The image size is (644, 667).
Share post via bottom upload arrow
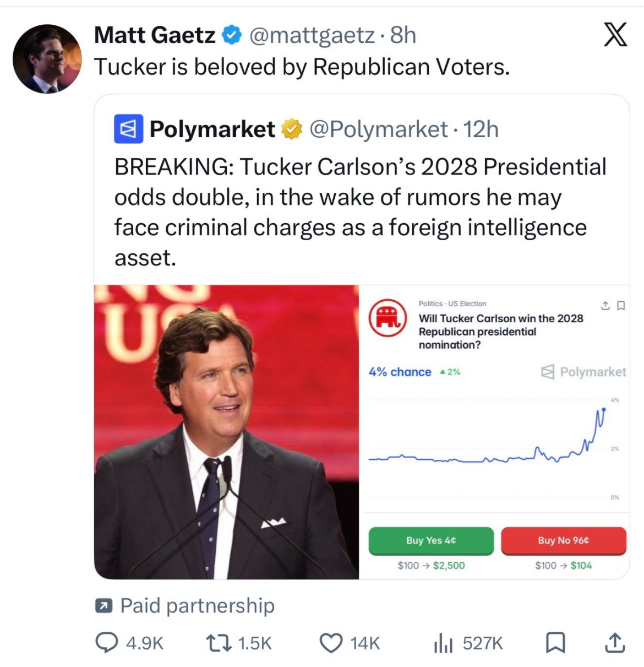[x=614, y=642]
